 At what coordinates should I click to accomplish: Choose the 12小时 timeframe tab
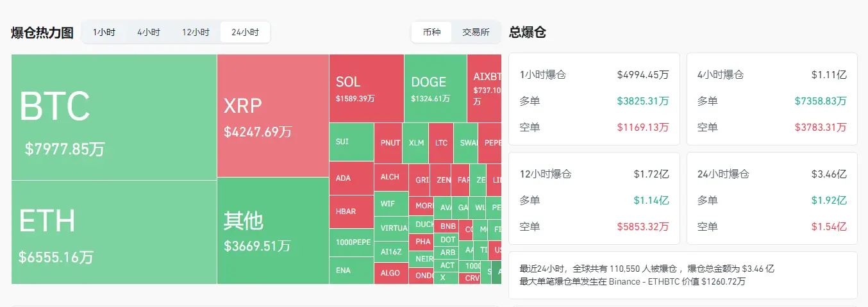click(196, 32)
